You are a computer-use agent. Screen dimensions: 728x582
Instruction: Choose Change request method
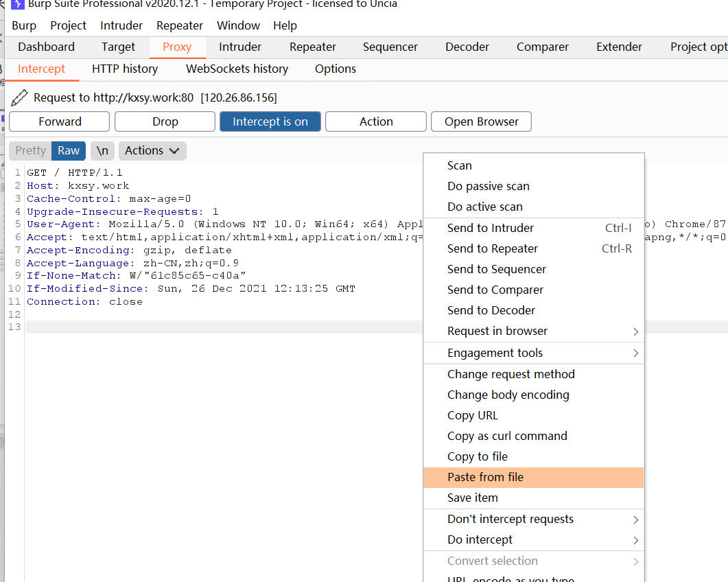coord(533,374)
